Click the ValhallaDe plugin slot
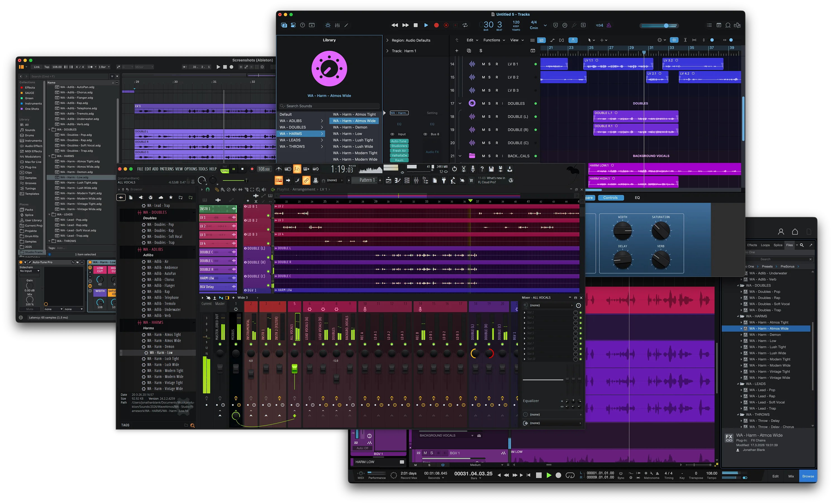 coord(399,156)
